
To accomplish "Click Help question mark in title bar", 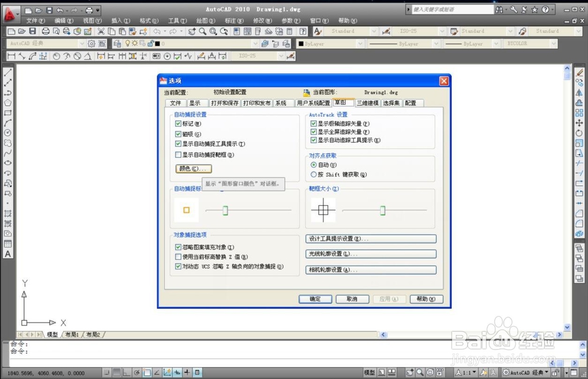I will pyautogui.click(x=545, y=10).
